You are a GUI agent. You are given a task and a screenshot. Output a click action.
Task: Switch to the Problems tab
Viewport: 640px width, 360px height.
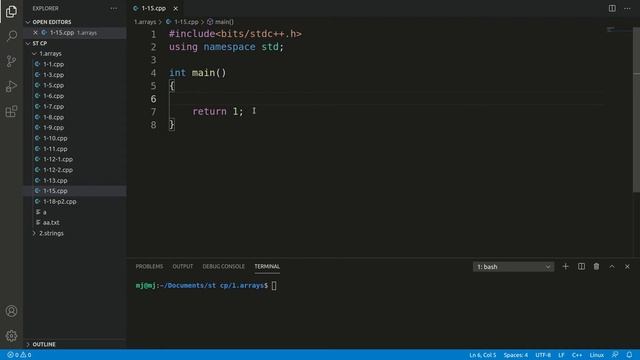[x=149, y=266]
